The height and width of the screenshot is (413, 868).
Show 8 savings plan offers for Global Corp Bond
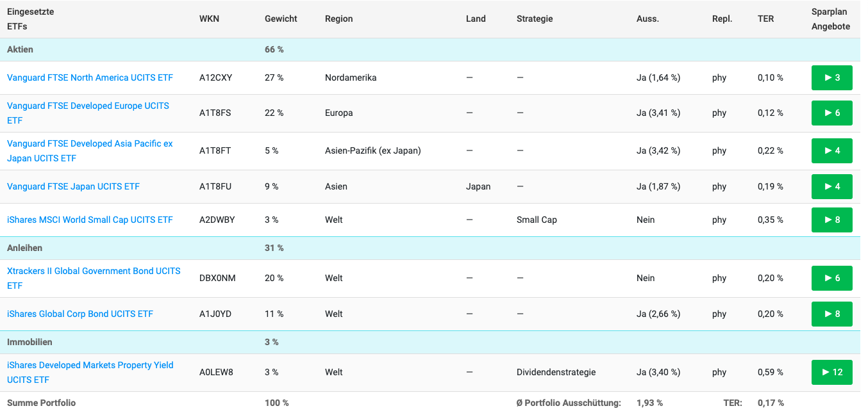point(831,314)
